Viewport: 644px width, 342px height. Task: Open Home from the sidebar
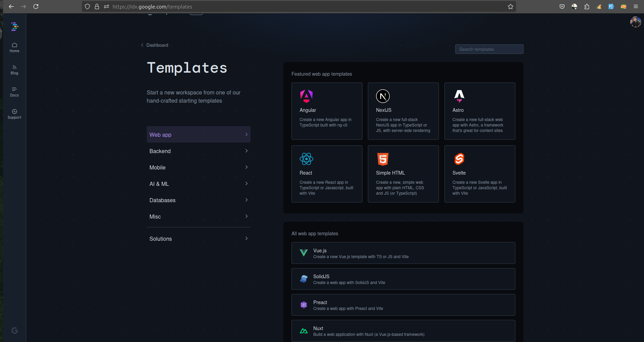click(x=14, y=48)
